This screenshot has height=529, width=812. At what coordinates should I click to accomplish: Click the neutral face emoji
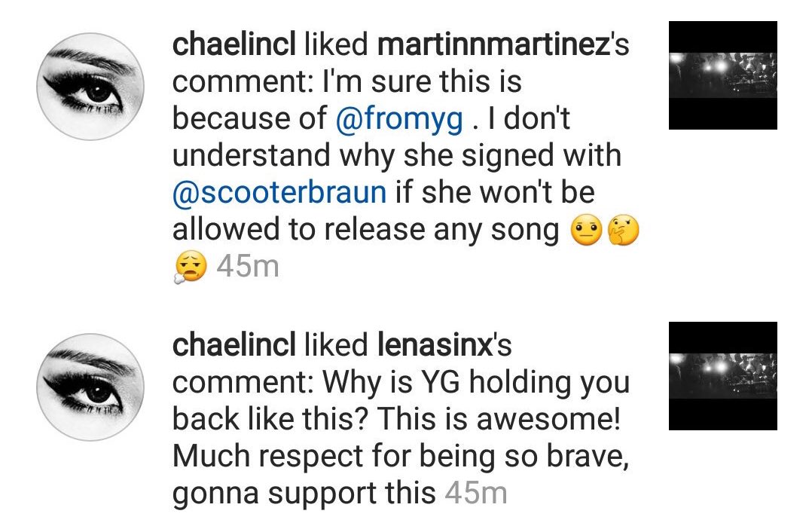585,231
